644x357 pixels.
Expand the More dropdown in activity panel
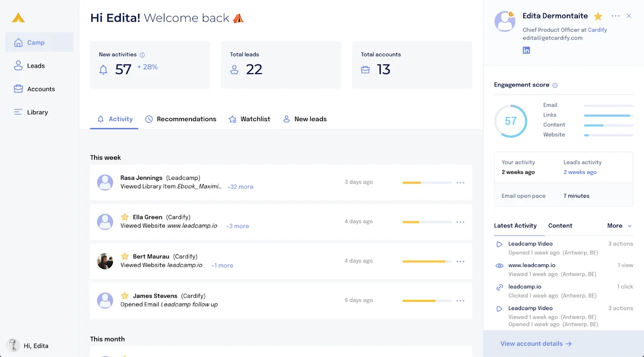[620, 226]
